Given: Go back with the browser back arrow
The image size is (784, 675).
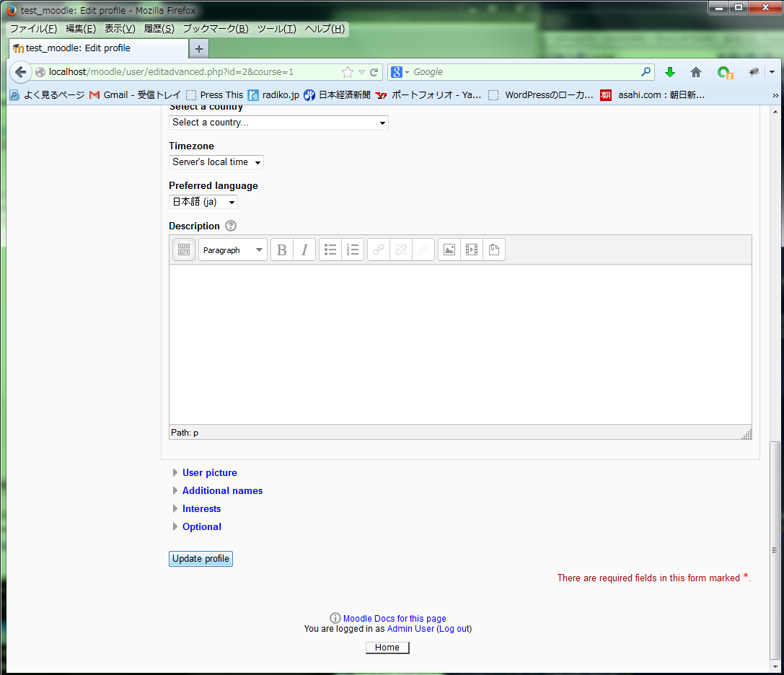Looking at the screenshot, I should click(20, 72).
